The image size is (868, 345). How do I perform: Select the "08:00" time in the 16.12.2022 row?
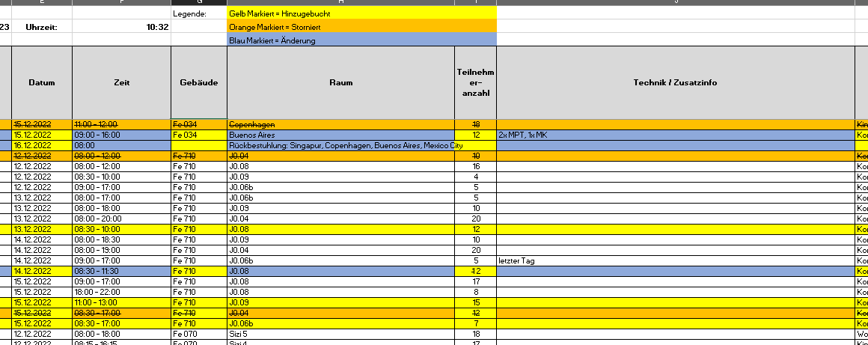pyautogui.click(x=121, y=145)
